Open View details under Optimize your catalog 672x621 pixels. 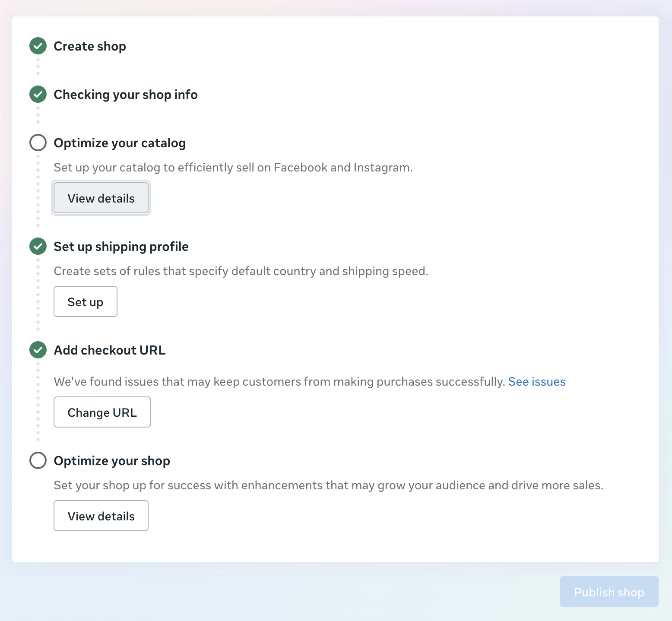click(101, 198)
